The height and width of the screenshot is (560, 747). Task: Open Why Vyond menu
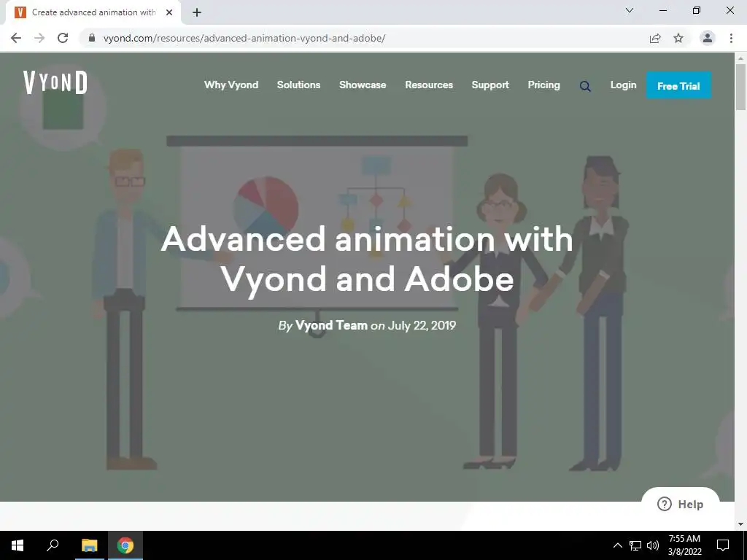pyautogui.click(x=231, y=85)
